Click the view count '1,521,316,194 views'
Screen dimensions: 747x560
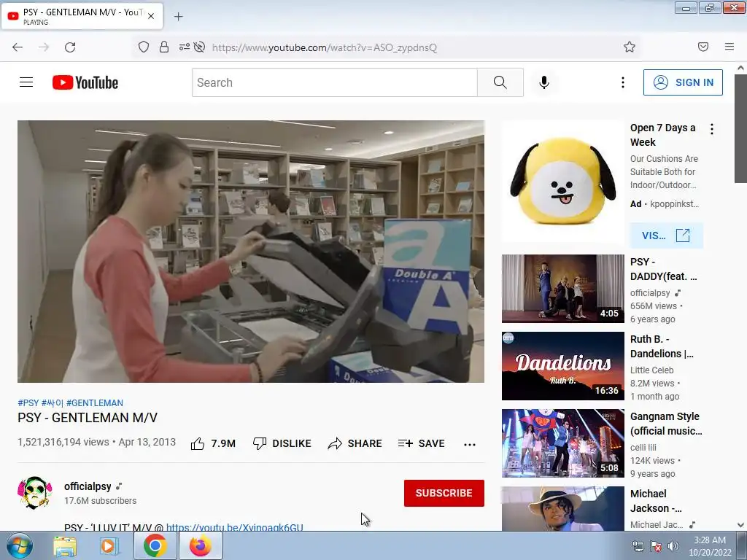pyautogui.click(x=63, y=442)
